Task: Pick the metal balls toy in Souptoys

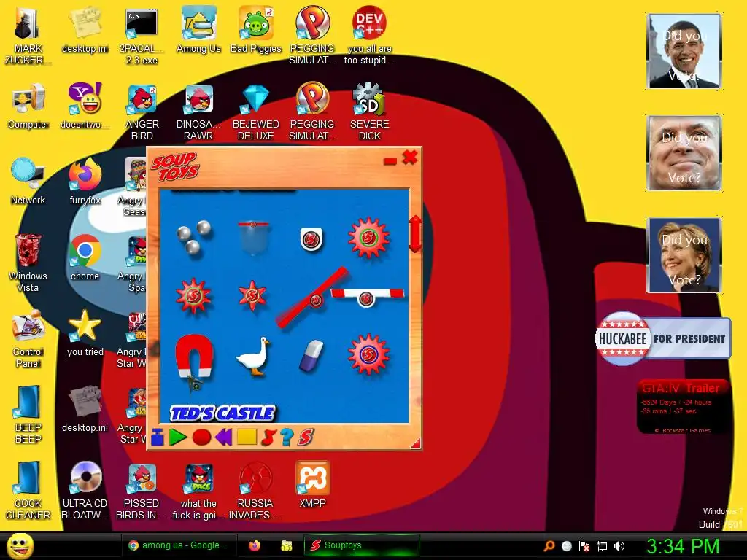Action: coord(194,237)
